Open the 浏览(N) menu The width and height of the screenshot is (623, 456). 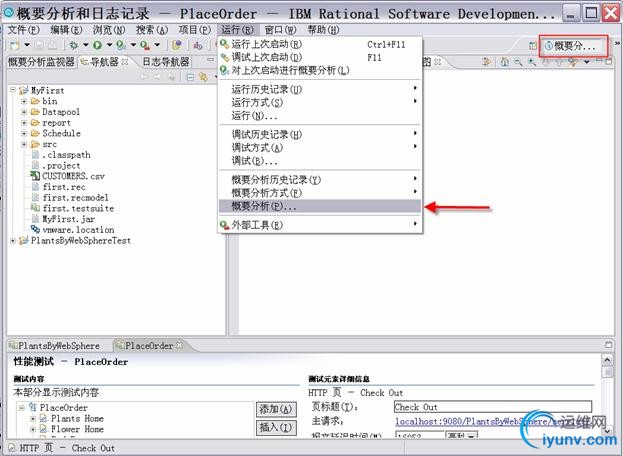pos(109,30)
